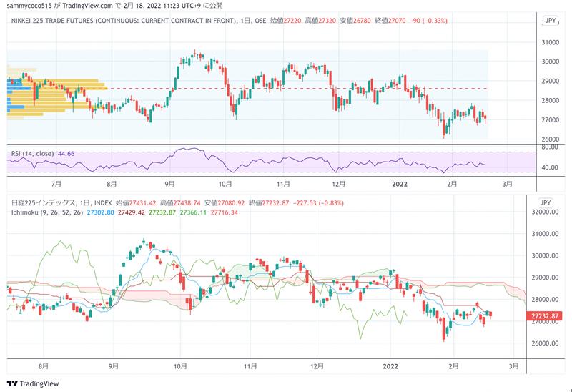
Task: Click the TradingView logo at bottom left
Action: pos(33,383)
